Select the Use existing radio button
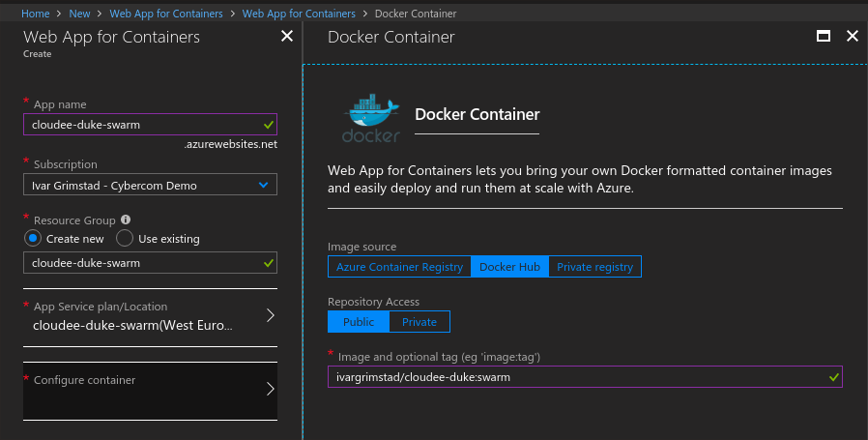The image size is (868, 440). 125,238
